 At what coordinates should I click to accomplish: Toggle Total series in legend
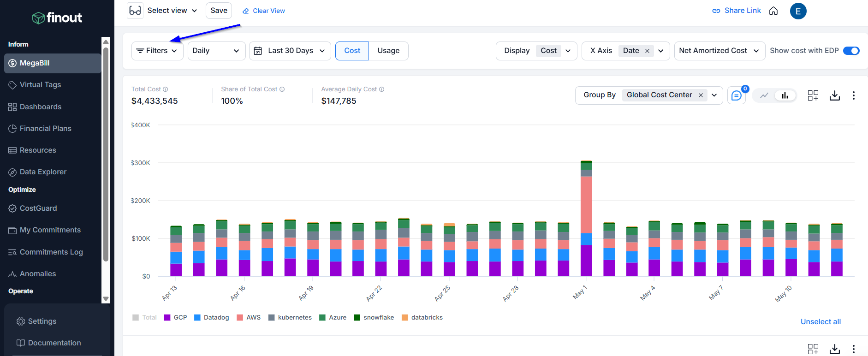[144, 318]
